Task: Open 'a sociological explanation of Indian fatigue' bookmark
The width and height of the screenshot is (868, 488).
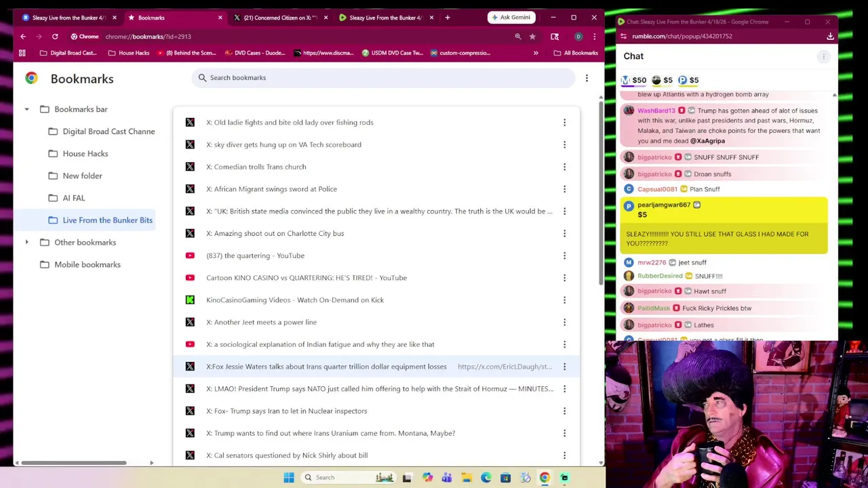Action: (320, 344)
